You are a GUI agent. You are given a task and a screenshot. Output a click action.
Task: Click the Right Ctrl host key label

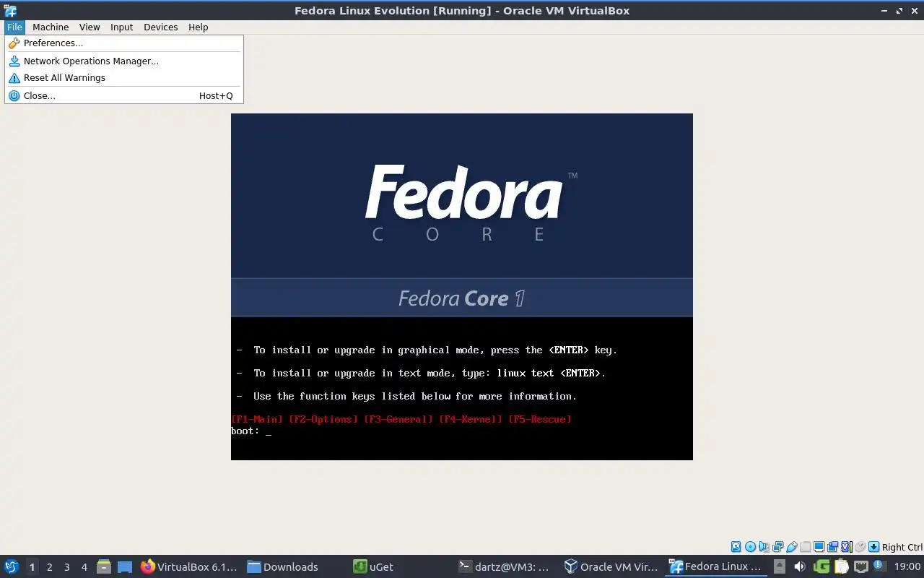tap(902, 547)
